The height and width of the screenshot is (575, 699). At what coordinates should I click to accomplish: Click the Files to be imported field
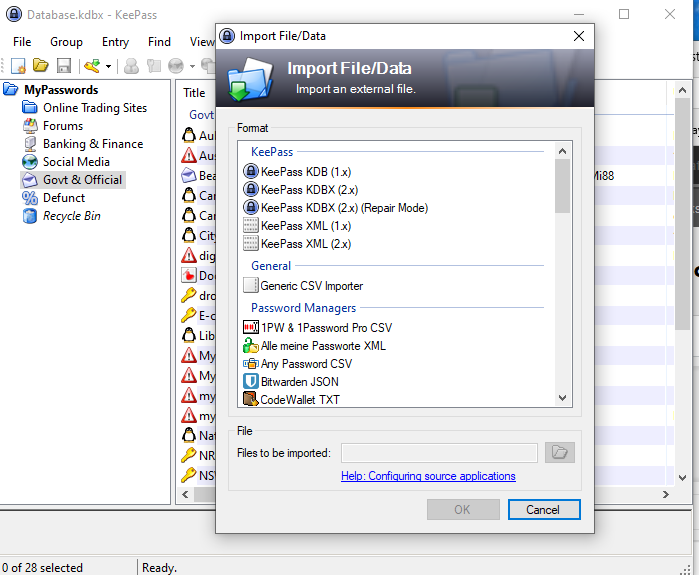click(x=439, y=453)
